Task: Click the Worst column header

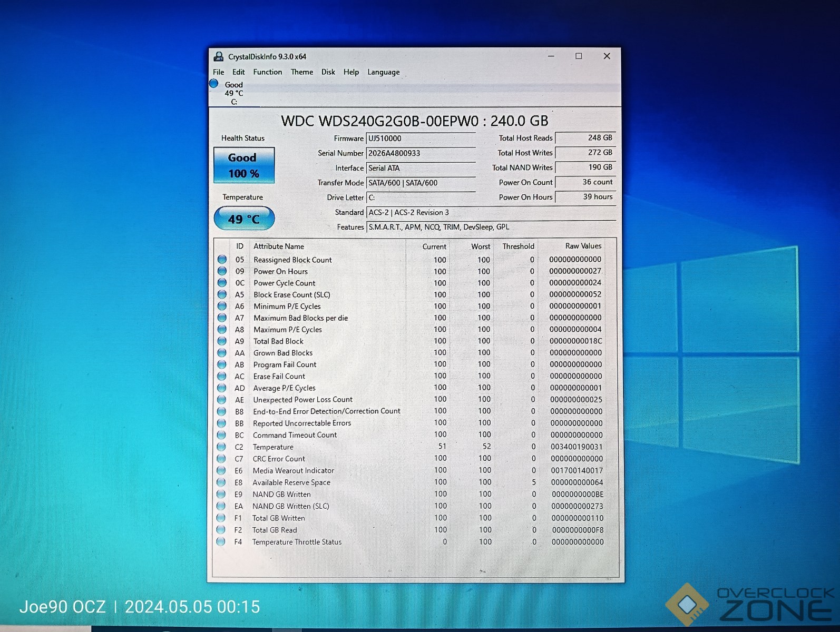Action: 481,246
